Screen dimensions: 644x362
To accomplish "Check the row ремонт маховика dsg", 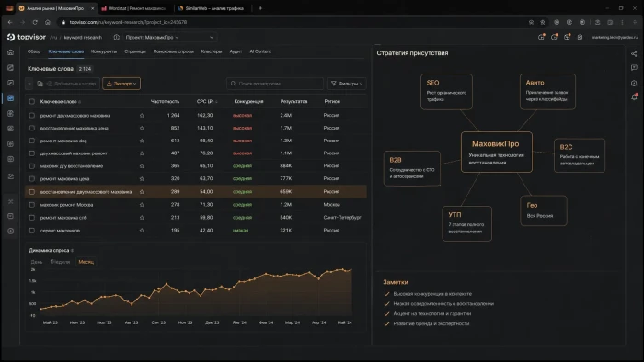I will [x=31, y=141].
